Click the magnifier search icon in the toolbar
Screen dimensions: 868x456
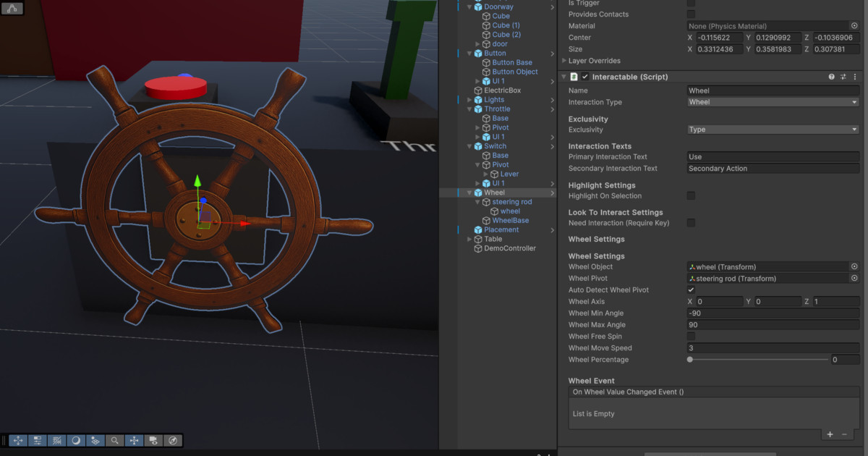tap(114, 440)
